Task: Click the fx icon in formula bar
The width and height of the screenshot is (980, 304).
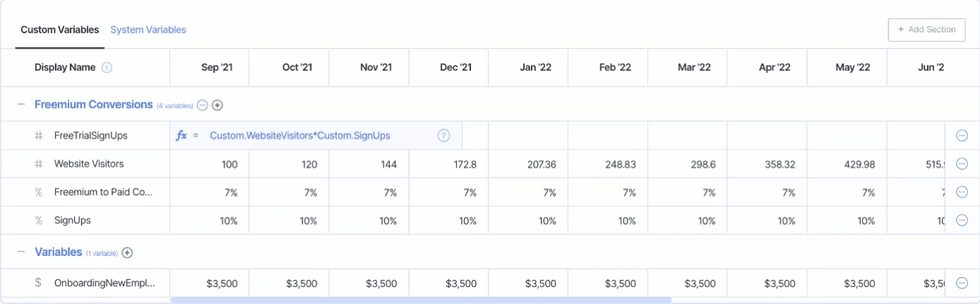Action: click(x=181, y=135)
